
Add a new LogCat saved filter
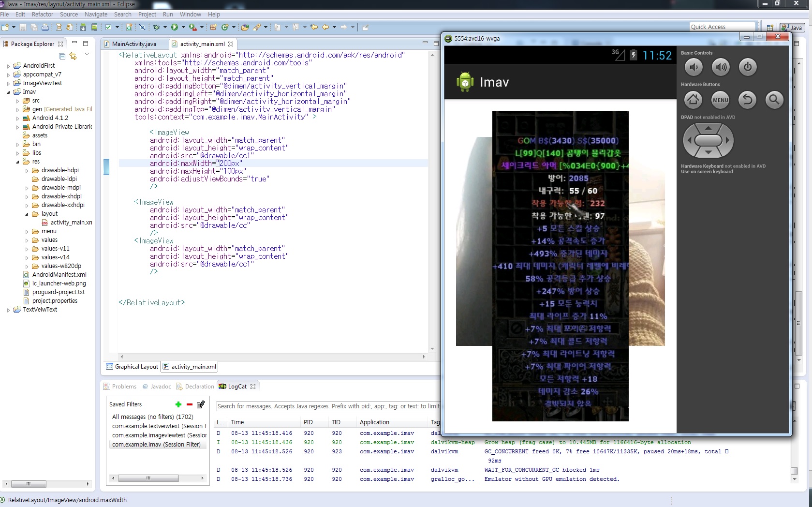click(178, 404)
